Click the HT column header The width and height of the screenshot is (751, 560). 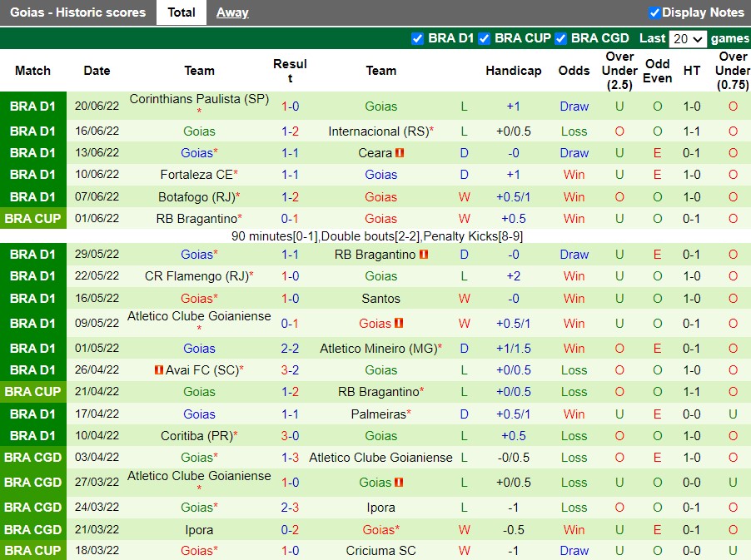tap(692, 71)
